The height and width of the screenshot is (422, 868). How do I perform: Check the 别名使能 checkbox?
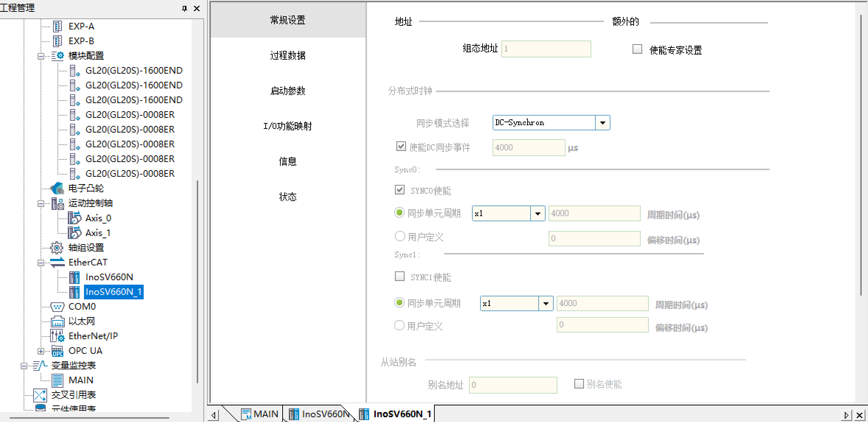pyautogui.click(x=579, y=384)
